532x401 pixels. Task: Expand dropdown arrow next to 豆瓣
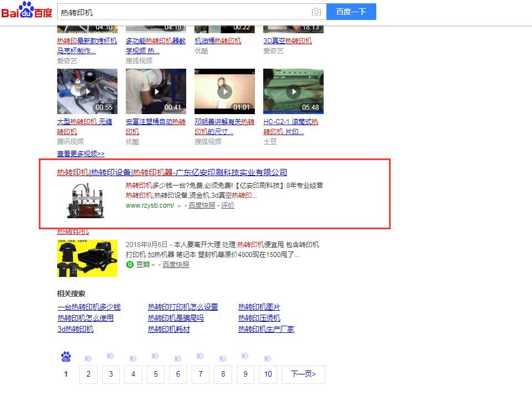(154, 265)
